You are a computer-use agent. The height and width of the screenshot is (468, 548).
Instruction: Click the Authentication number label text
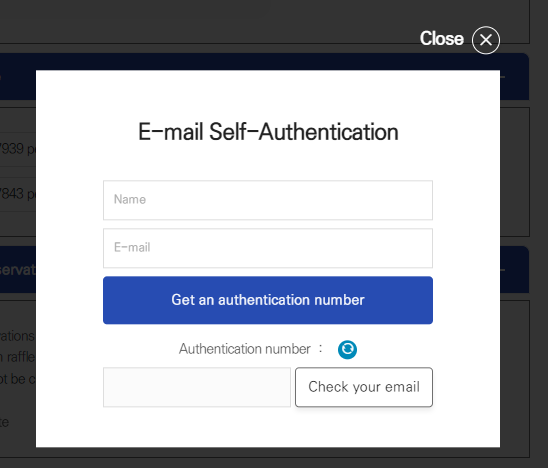click(x=245, y=349)
